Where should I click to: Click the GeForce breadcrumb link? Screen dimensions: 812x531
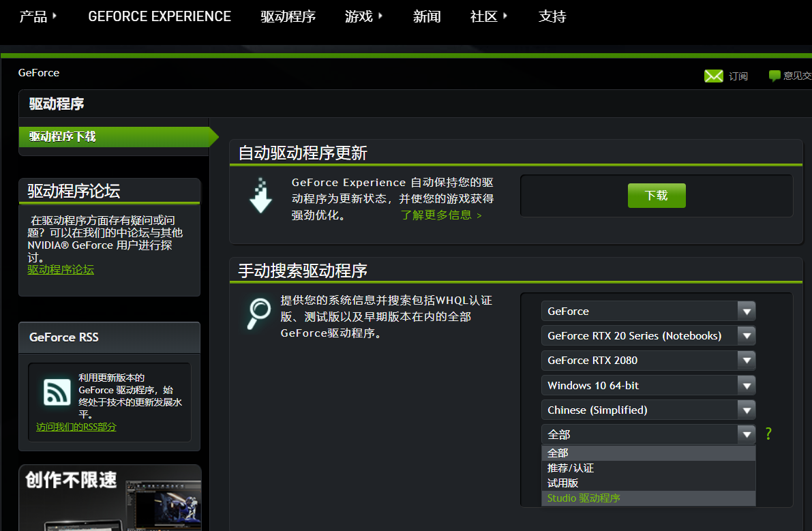point(39,73)
